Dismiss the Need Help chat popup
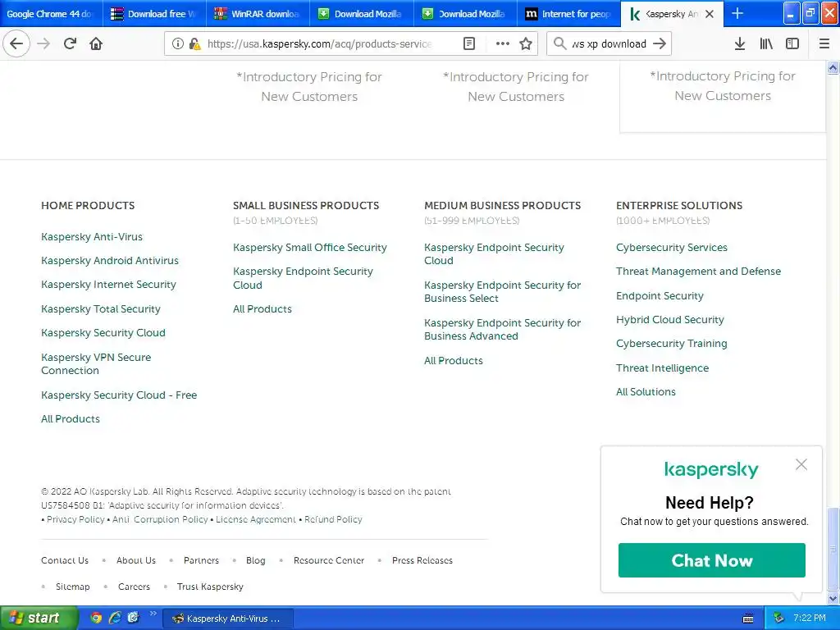This screenshot has height=630, width=840. pos(801,464)
